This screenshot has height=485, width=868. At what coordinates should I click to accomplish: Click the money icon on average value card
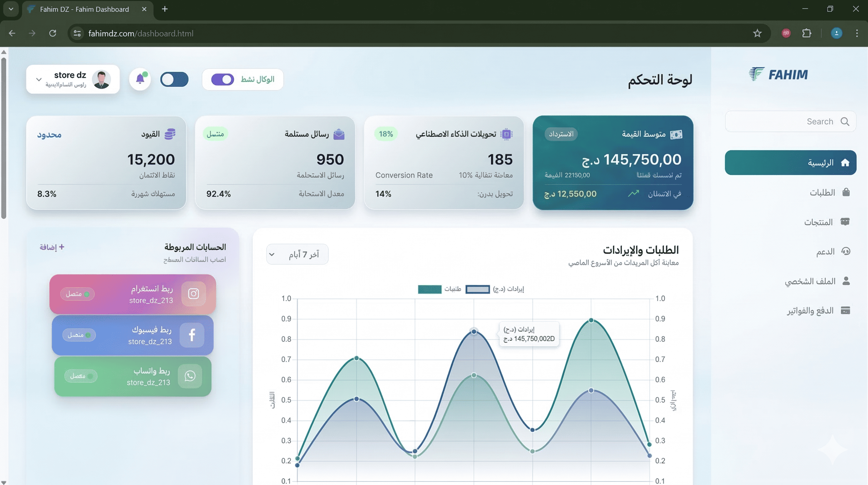pos(676,135)
